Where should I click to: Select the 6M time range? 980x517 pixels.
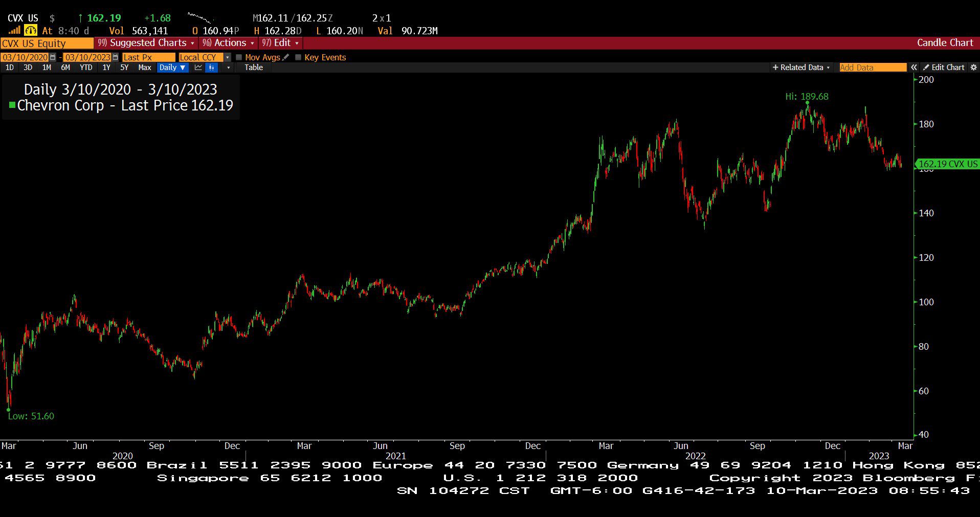[x=65, y=68]
